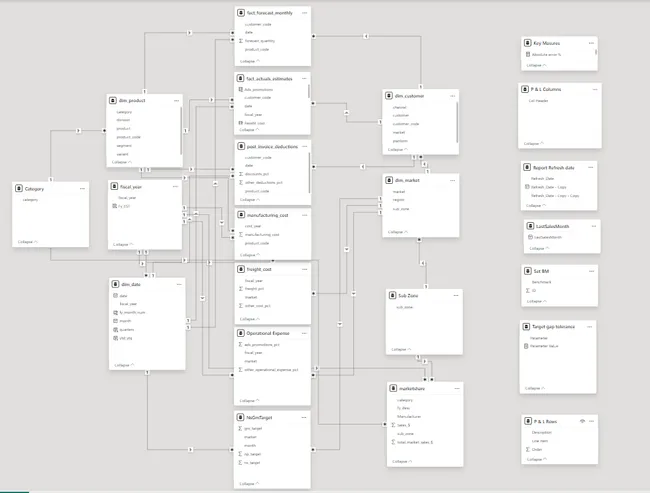
Task: Select the customer_code field in dim_customer
Action: (x=406, y=124)
